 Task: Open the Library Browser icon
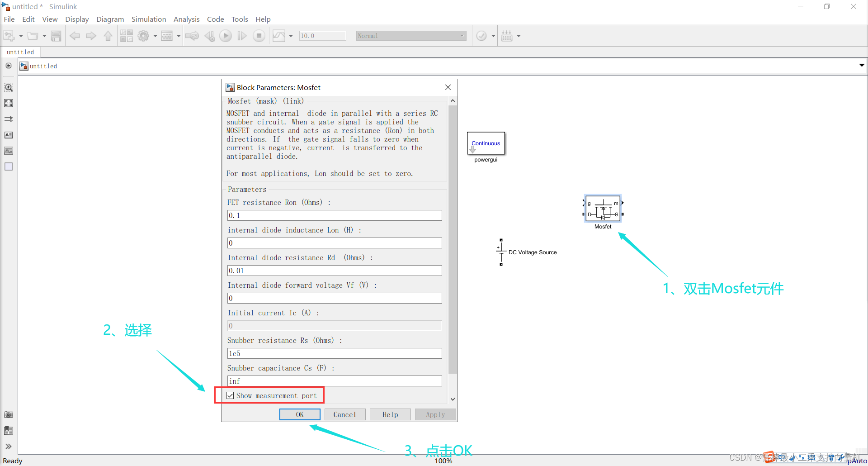click(127, 36)
